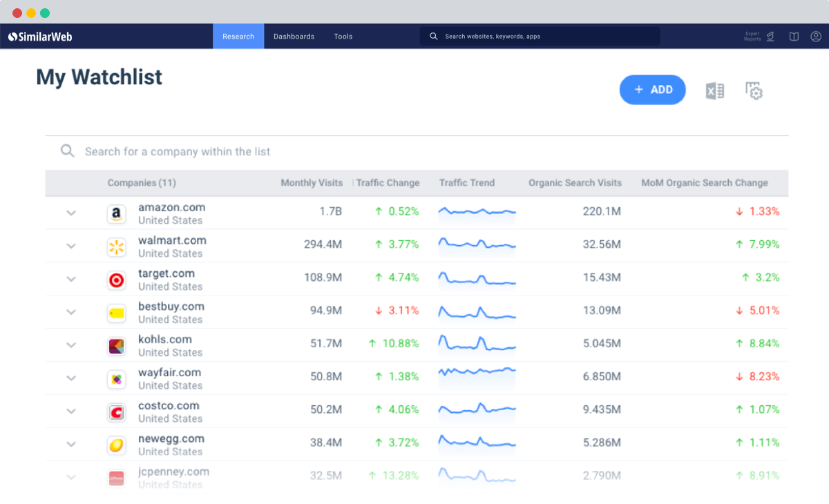The image size is (829, 504).
Task: Click the wayfair.com favicon
Action: (x=116, y=379)
